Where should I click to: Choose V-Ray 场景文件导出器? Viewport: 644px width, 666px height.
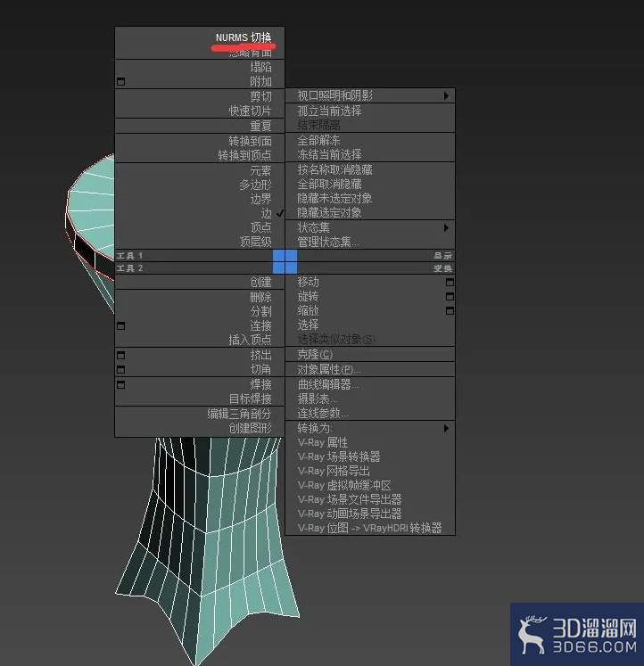point(350,499)
